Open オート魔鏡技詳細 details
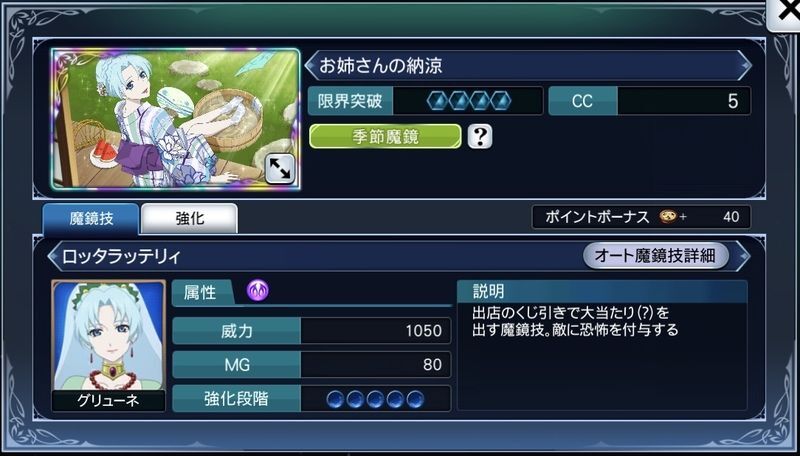 point(656,256)
